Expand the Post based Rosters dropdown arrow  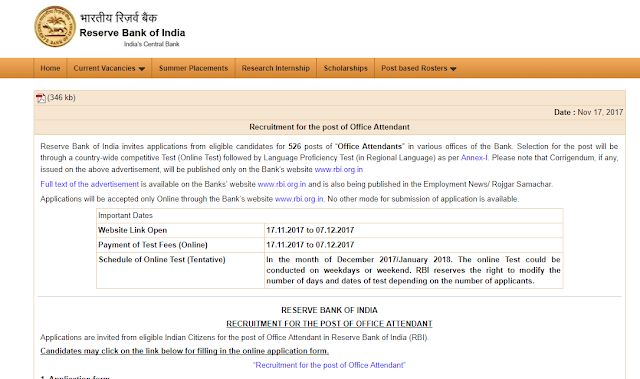tap(453, 69)
